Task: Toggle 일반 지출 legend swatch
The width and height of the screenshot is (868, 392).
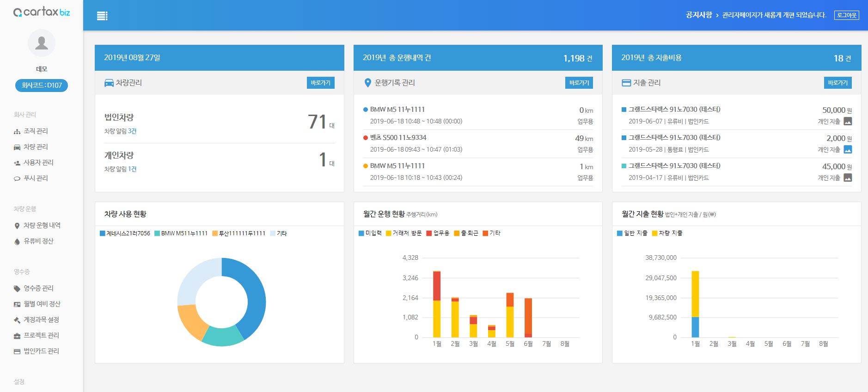Action: 620,233
